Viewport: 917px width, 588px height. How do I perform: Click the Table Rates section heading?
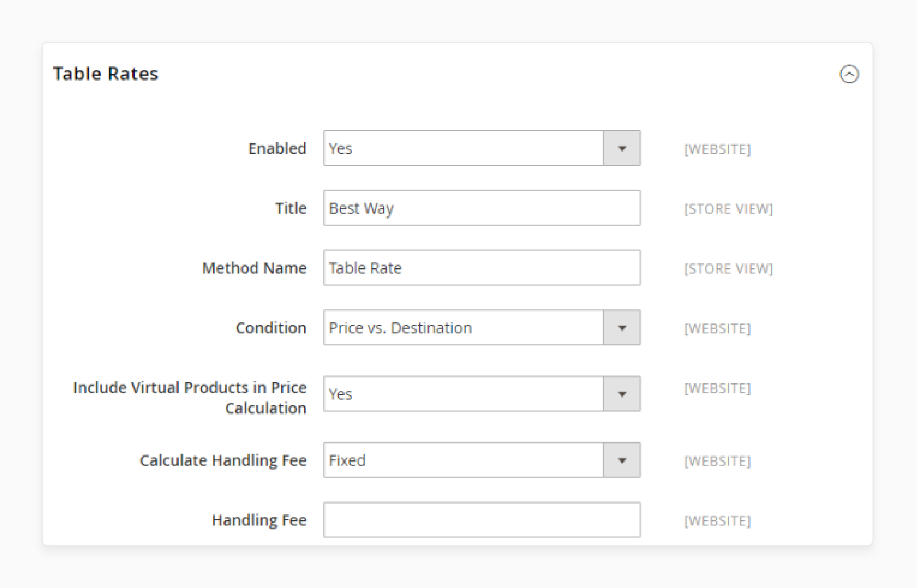point(105,73)
